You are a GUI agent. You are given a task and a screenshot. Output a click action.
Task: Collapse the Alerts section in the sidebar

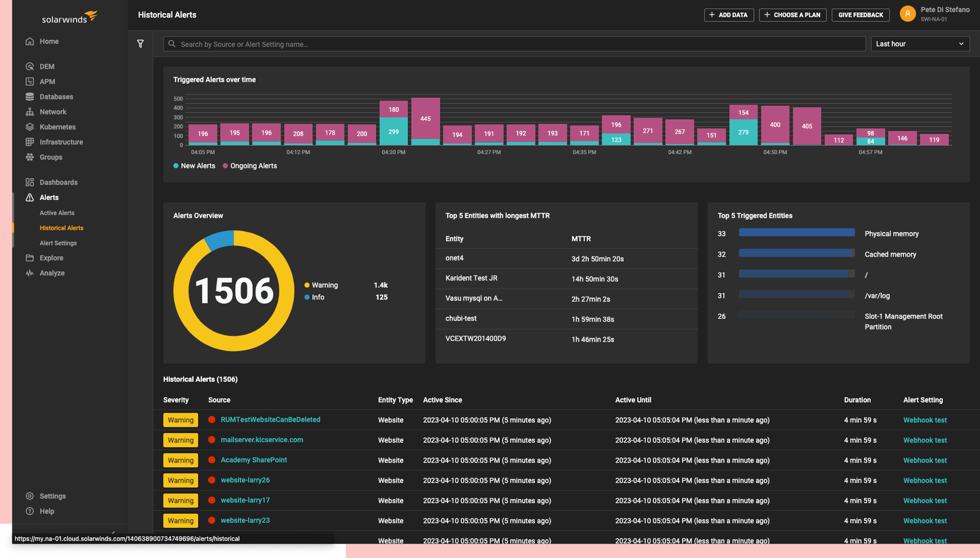(48, 197)
